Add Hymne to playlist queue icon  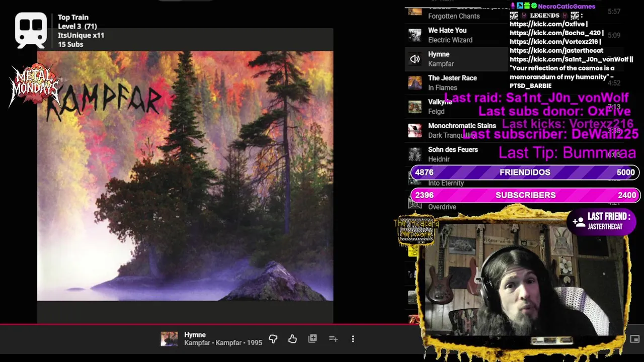coord(333,339)
